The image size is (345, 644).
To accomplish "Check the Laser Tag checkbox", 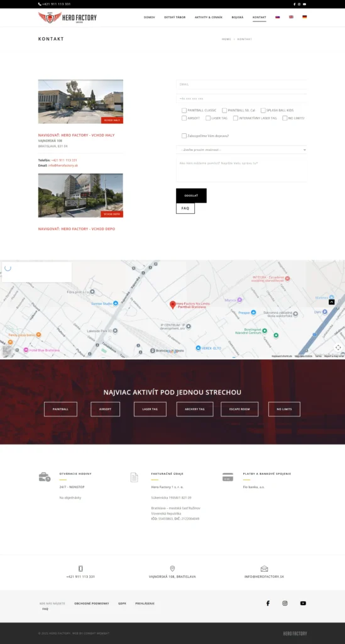I will [x=208, y=118].
